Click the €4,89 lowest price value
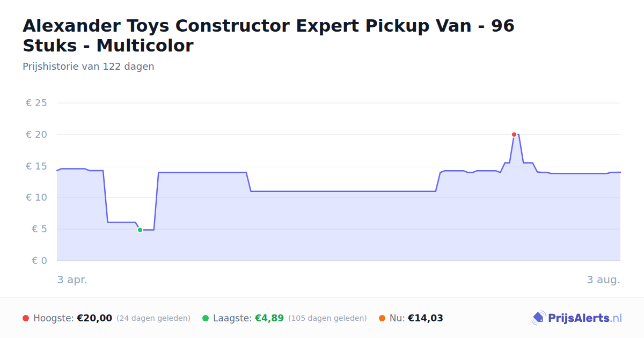Image resolution: width=644 pixels, height=338 pixels. 269,318
